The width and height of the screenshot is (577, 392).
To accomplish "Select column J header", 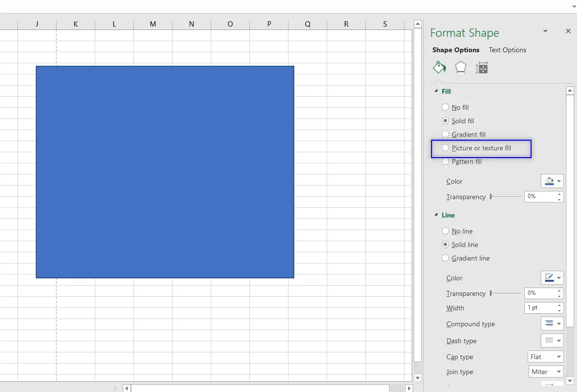I will pos(37,24).
